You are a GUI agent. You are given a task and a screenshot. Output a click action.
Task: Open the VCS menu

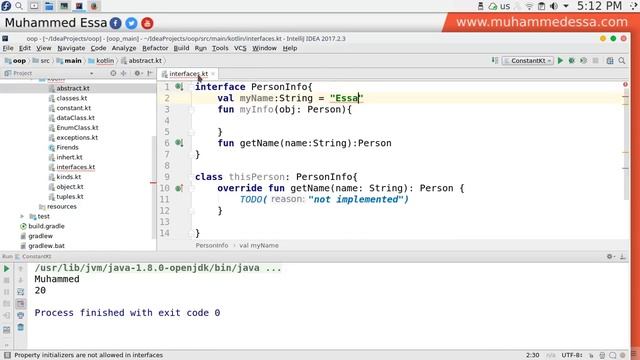[240, 48]
